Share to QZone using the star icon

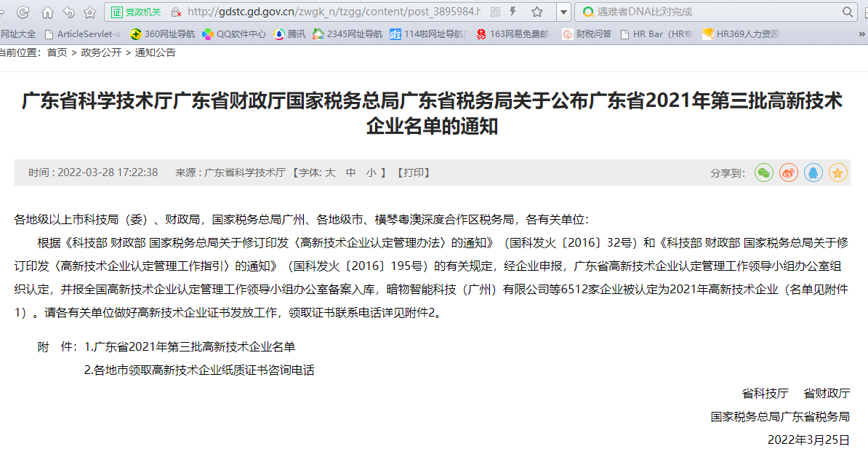pyautogui.click(x=838, y=172)
